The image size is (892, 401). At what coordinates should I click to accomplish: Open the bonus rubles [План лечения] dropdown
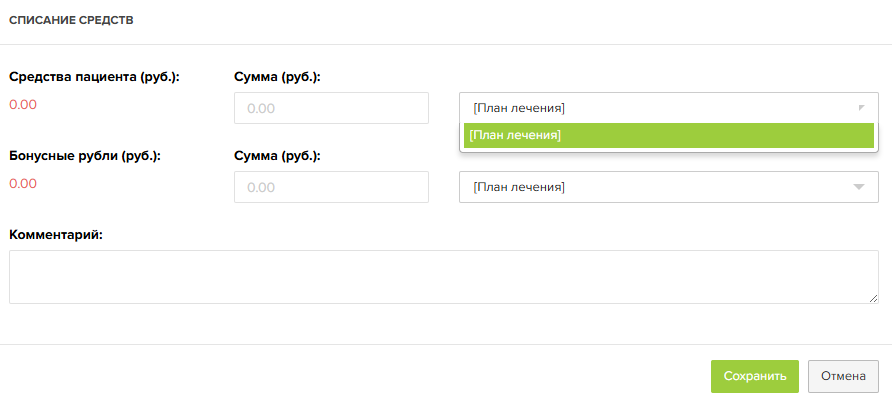click(x=668, y=187)
